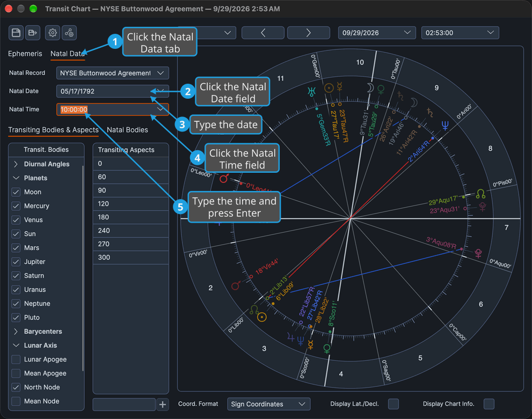Select the Natal Bodies tab
Image resolution: width=532 pixels, height=419 pixels.
[127, 130]
